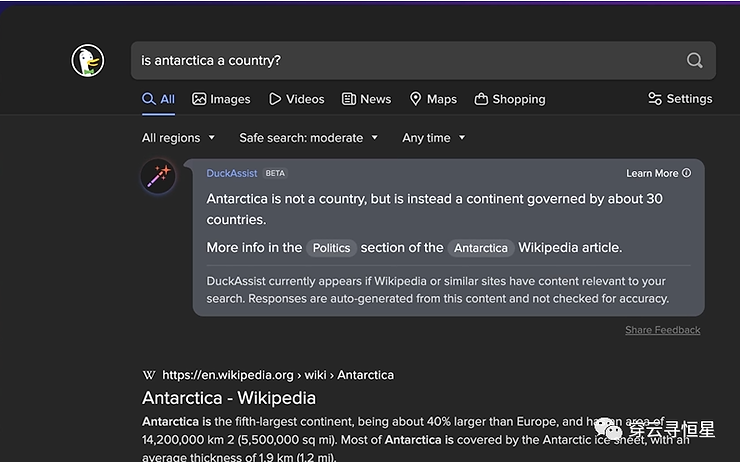740x462 pixels.
Task: Open Antarctica - Wikipedia result title
Action: [x=229, y=398]
